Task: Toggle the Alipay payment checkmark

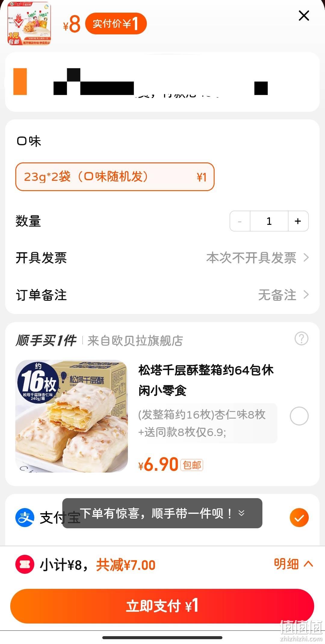Action: pyautogui.click(x=299, y=517)
